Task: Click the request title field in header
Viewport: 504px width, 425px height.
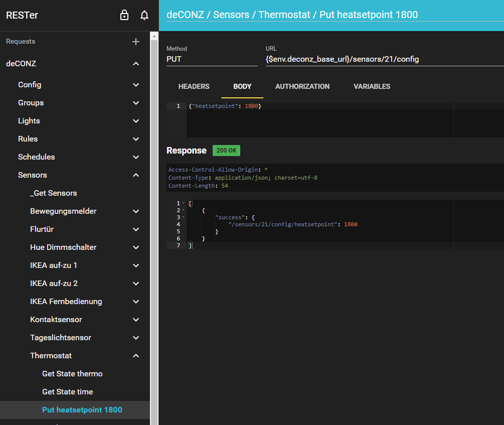Action: [335, 15]
